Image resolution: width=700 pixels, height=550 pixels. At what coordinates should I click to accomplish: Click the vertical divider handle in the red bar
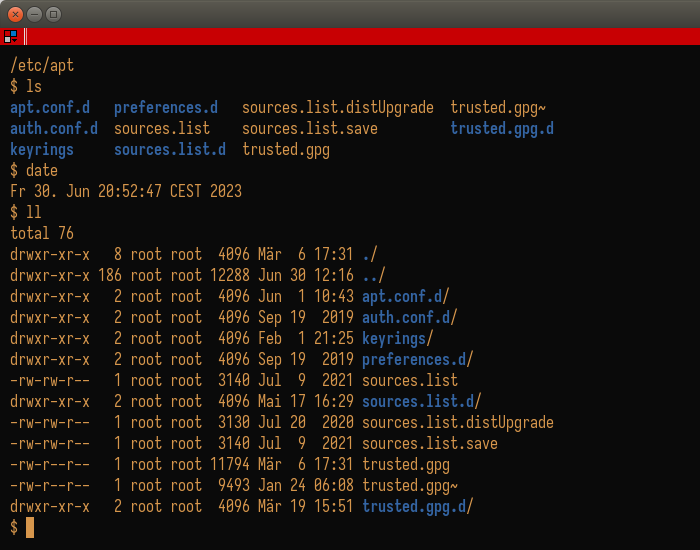point(25,37)
